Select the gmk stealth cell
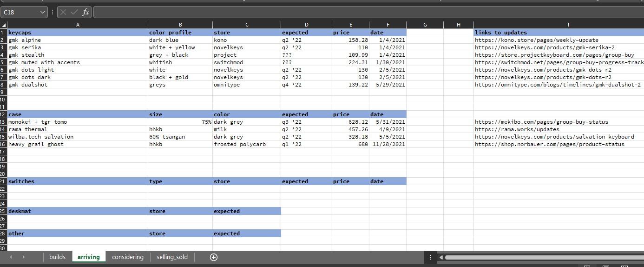 pyautogui.click(x=26, y=55)
